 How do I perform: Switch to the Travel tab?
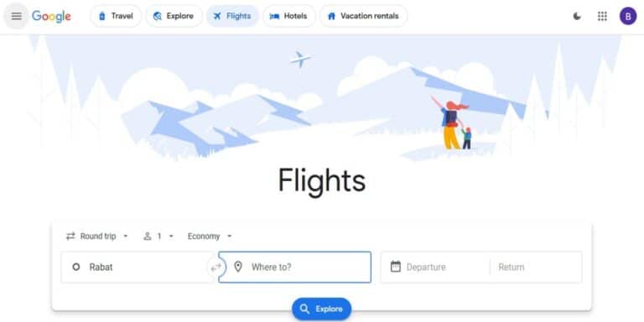pyautogui.click(x=116, y=16)
